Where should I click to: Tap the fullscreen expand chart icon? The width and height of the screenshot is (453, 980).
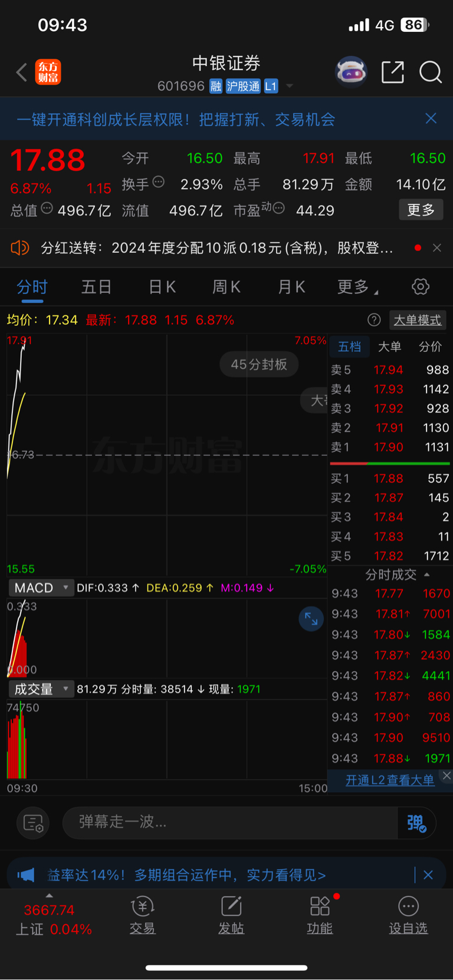click(x=311, y=619)
